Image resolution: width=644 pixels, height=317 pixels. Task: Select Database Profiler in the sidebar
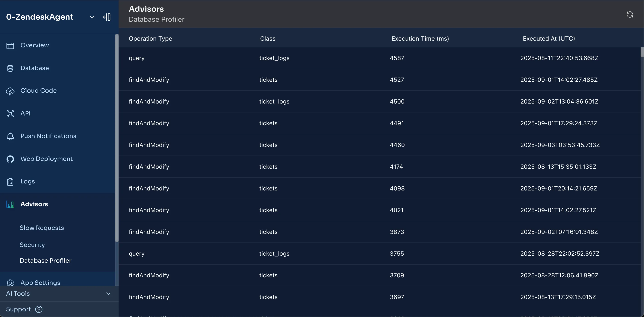pyautogui.click(x=45, y=261)
